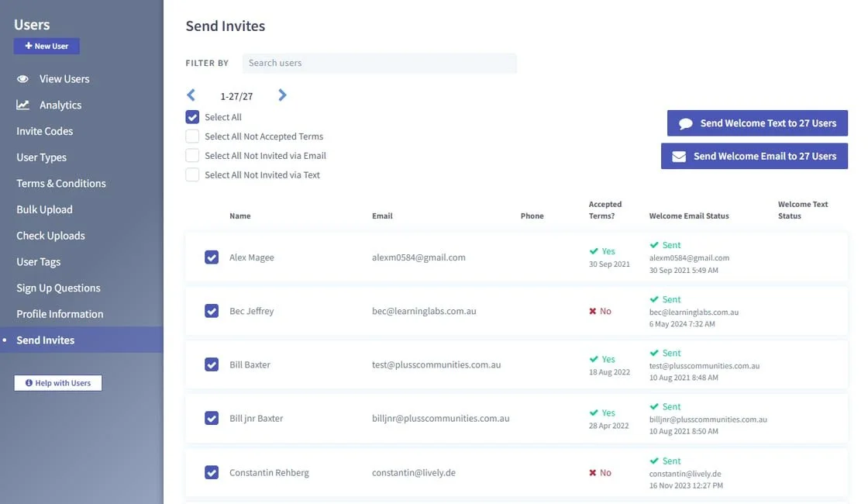Click the plus icon on New User button

(x=28, y=46)
